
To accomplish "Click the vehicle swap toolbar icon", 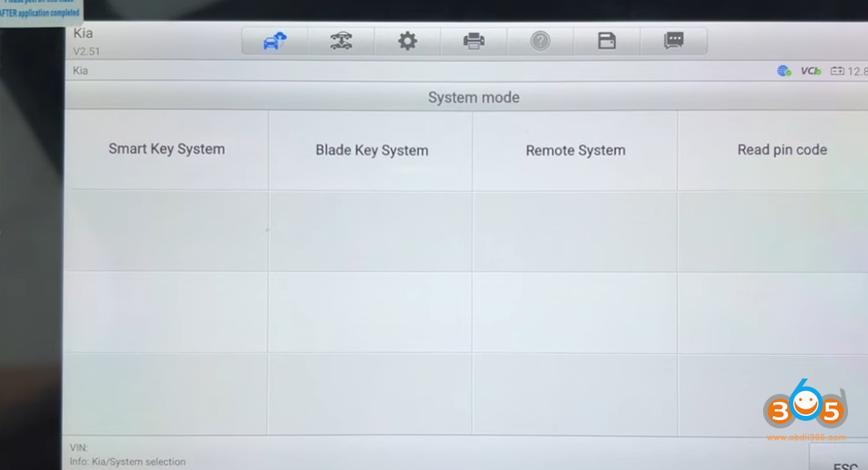I will click(340, 41).
